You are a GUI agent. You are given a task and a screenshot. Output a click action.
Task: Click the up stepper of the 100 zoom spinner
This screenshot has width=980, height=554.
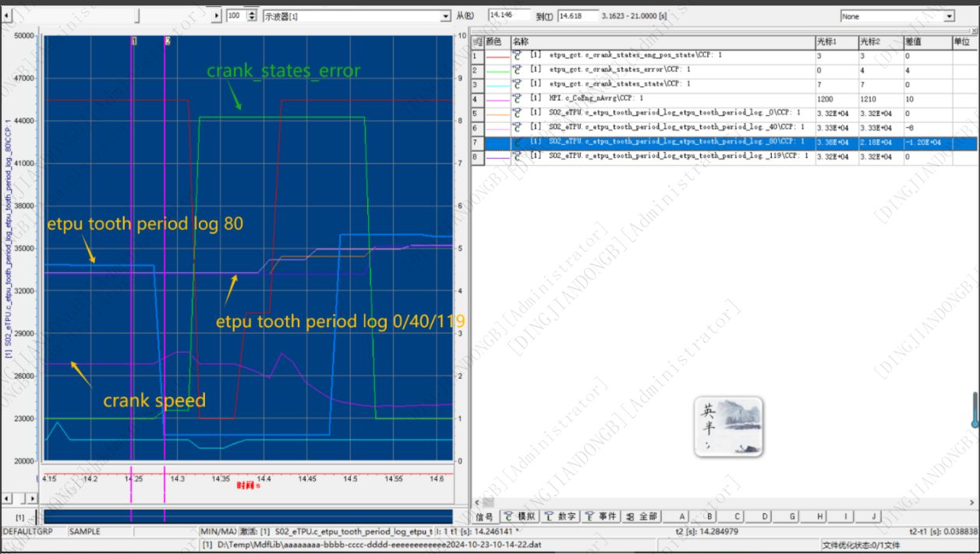pyautogui.click(x=253, y=11)
